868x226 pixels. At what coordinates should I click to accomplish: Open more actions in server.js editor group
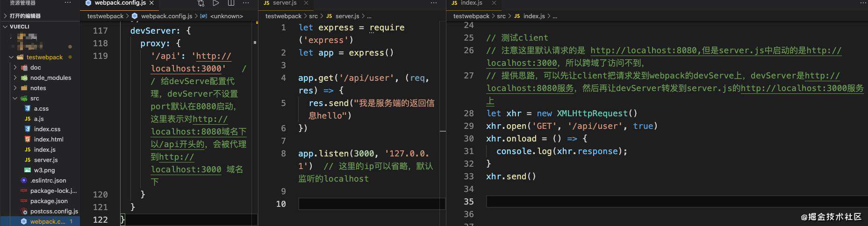[434, 3]
